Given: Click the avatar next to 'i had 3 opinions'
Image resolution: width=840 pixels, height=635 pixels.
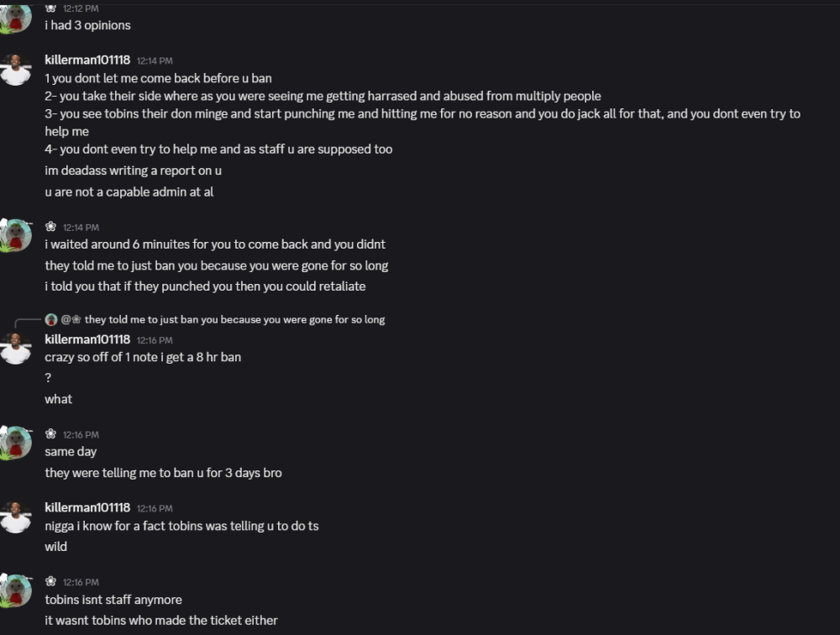Looking at the screenshot, I should point(14,17).
